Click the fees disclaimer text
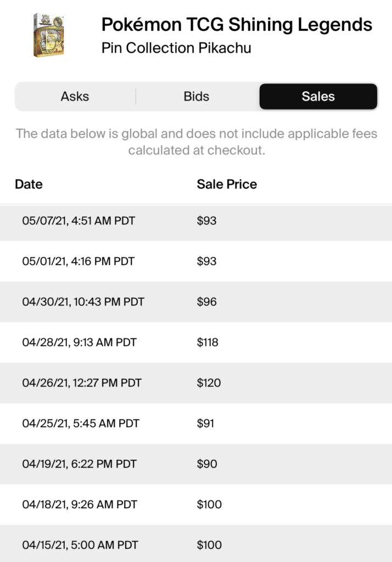 [x=196, y=142]
